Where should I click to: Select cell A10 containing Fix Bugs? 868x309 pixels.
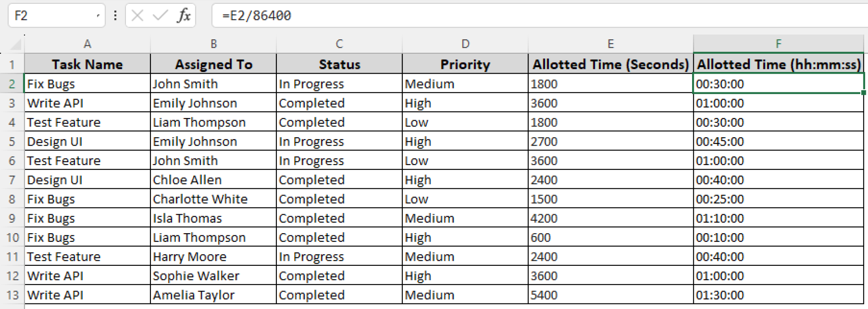[88, 237]
